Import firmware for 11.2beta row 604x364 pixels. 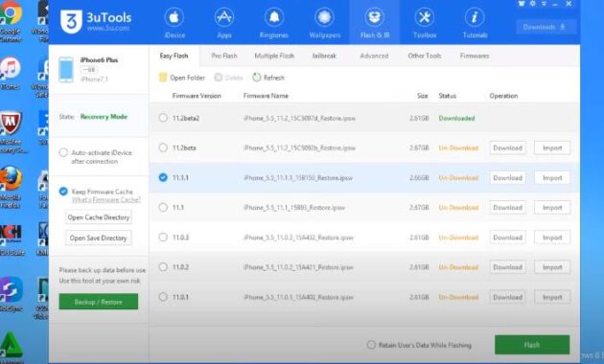[552, 148]
